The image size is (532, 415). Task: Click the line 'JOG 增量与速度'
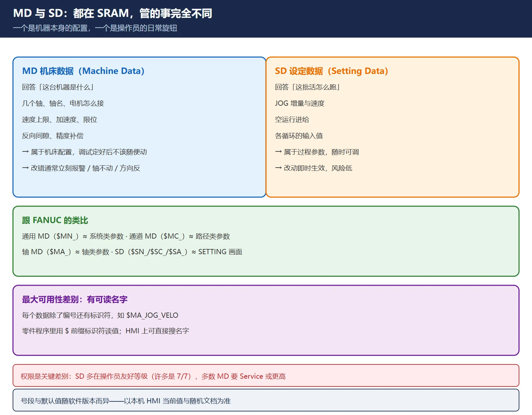click(x=300, y=103)
